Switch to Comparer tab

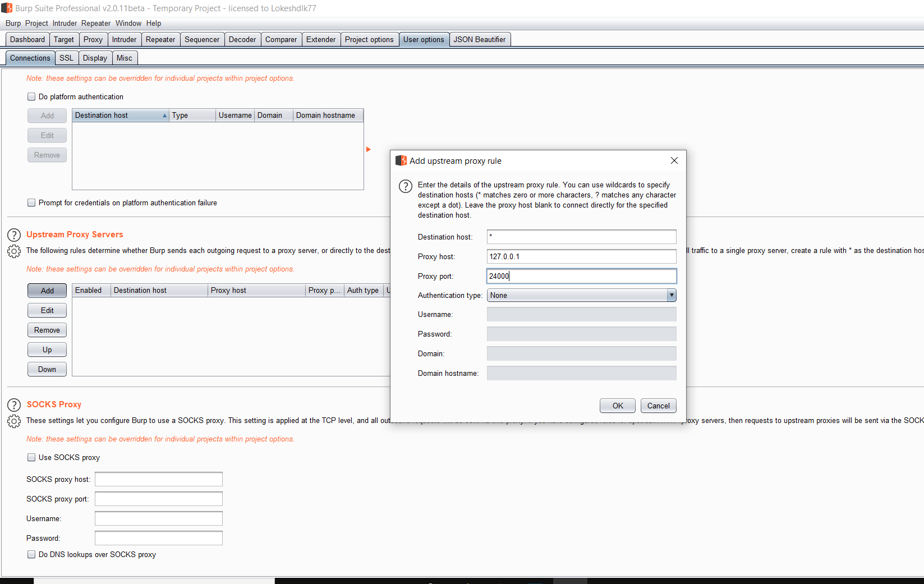pos(281,39)
